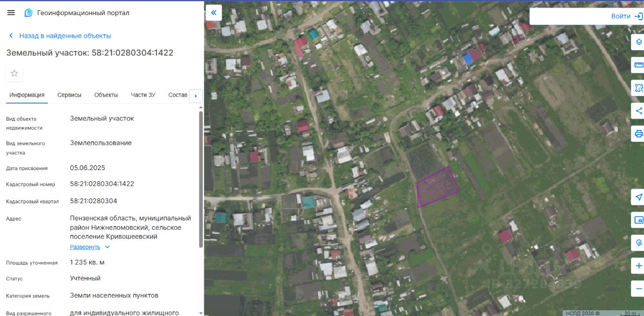
Task: Switch to the Информация tab
Action: 27,95
